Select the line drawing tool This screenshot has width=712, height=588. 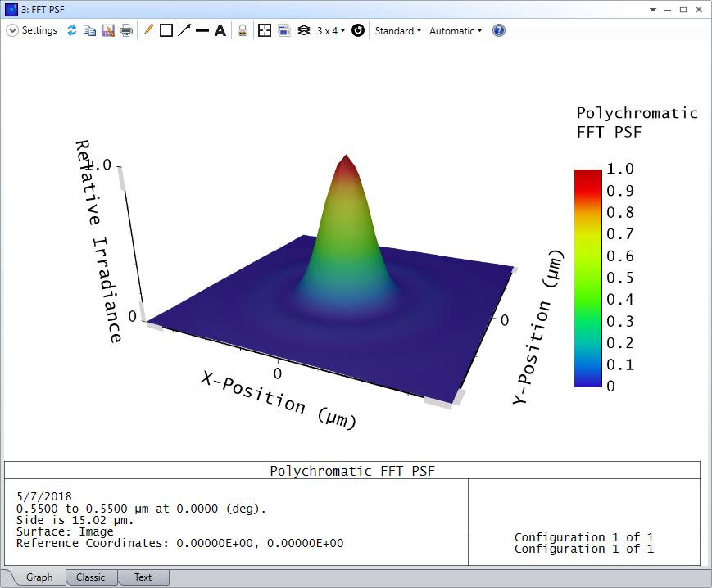(x=202, y=30)
